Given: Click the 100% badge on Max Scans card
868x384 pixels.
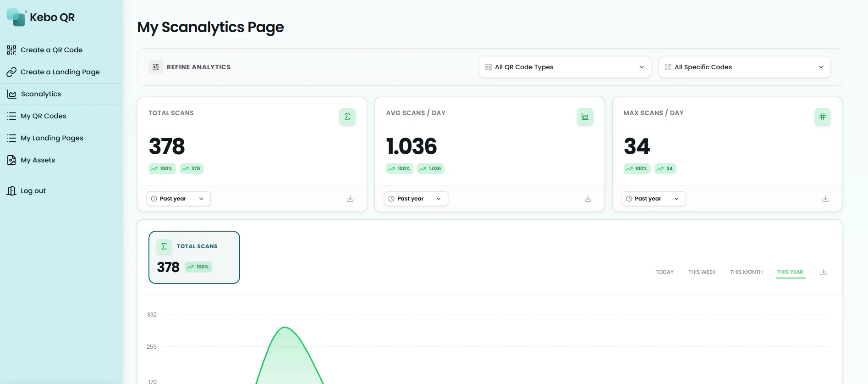Looking at the screenshot, I should coord(637,169).
